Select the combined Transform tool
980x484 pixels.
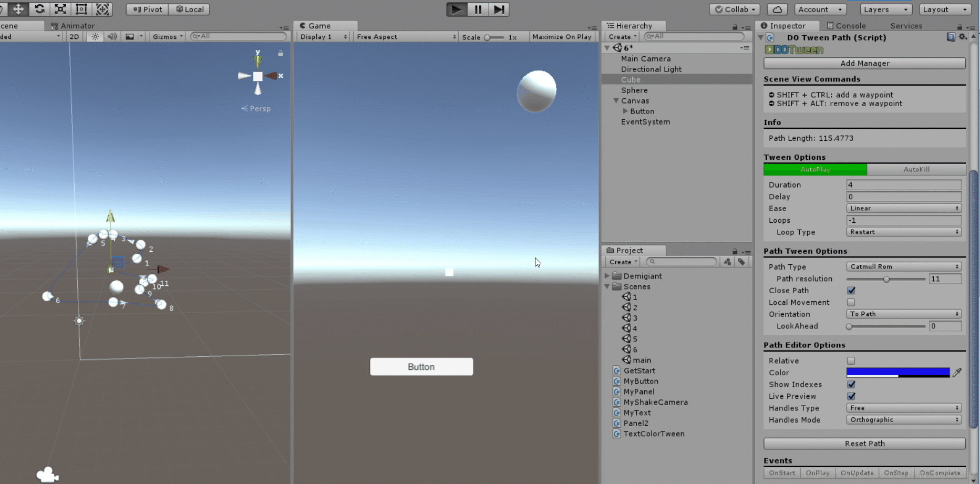[102, 9]
